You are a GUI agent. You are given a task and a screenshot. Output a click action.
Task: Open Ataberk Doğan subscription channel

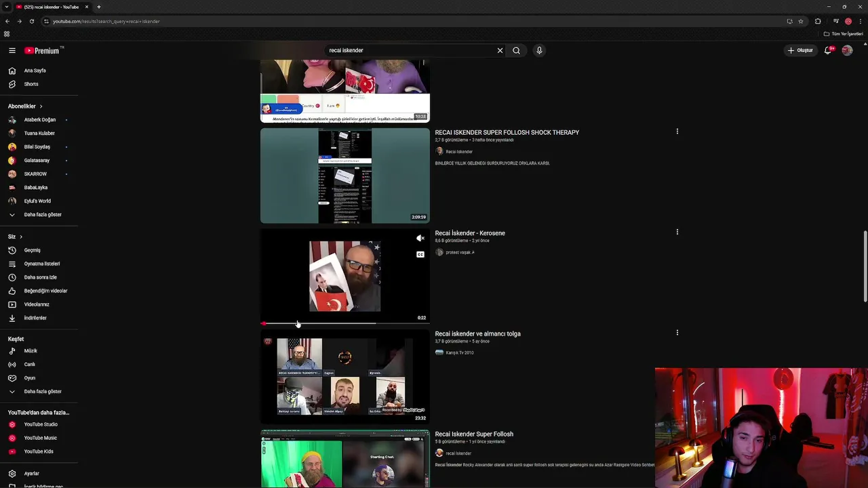(41, 120)
